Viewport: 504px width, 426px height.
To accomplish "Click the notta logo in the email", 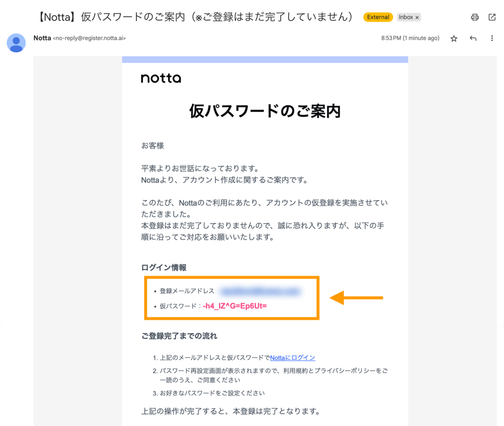I will (x=161, y=78).
